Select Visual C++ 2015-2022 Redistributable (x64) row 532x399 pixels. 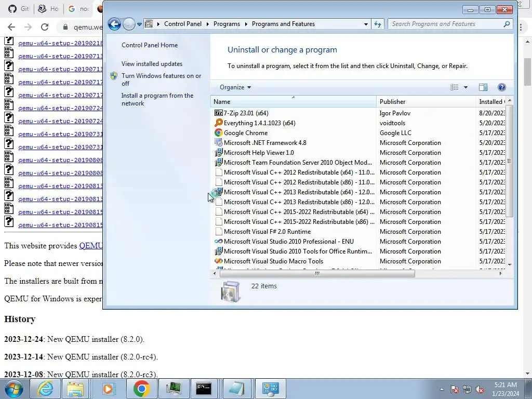[x=360, y=212]
